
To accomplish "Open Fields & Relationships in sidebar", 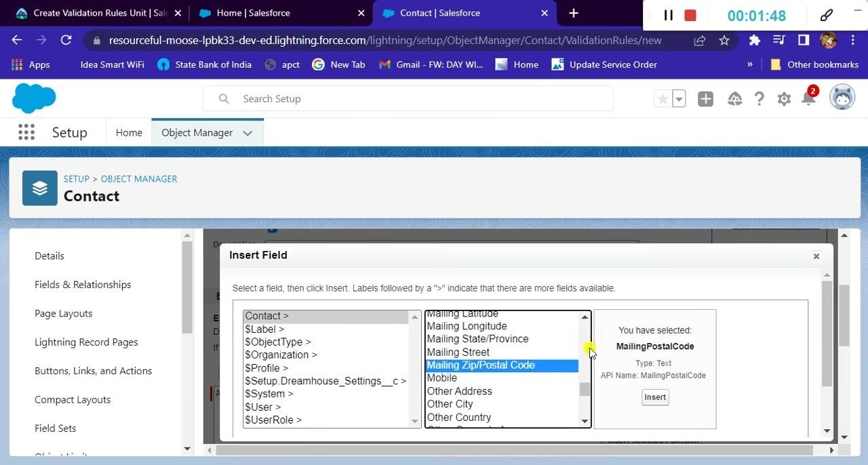I will pyautogui.click(x=83, y=285).
